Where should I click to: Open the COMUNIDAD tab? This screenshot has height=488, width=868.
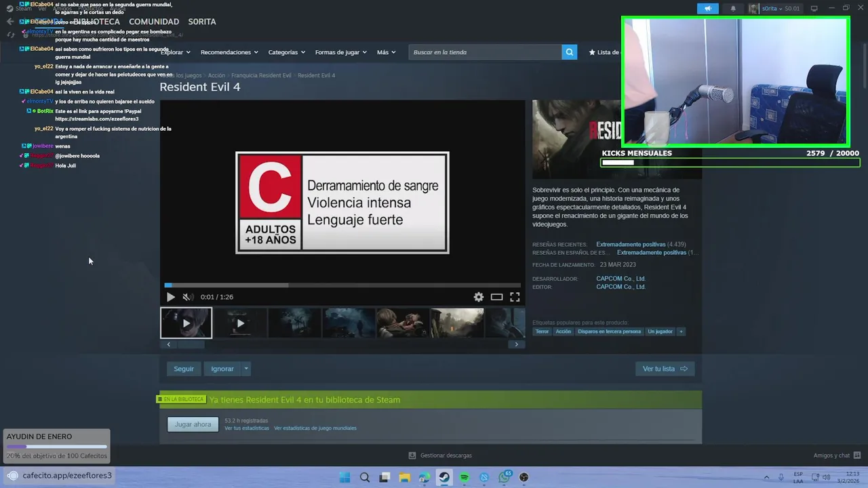(x=154, y=22)
